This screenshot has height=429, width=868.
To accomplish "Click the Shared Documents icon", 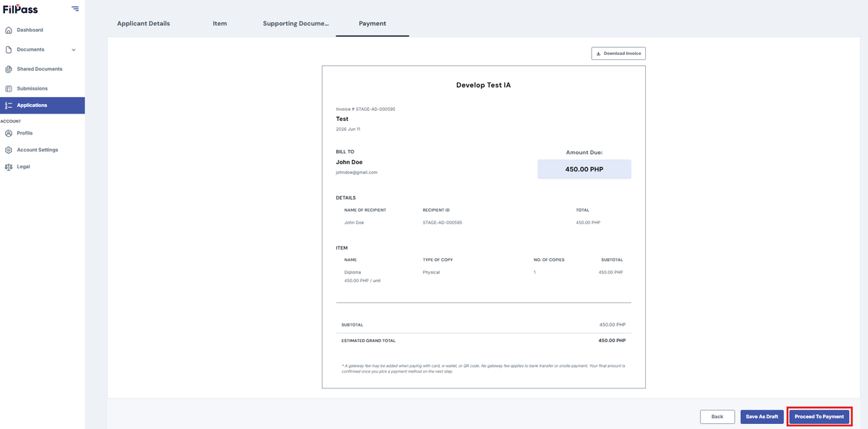I will [x=9, y=69].
